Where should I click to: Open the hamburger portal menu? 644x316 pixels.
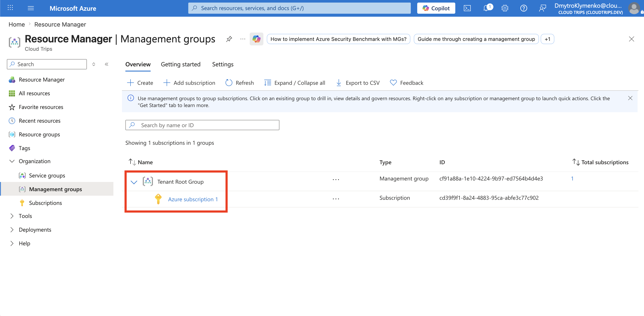tap(31, 8)
